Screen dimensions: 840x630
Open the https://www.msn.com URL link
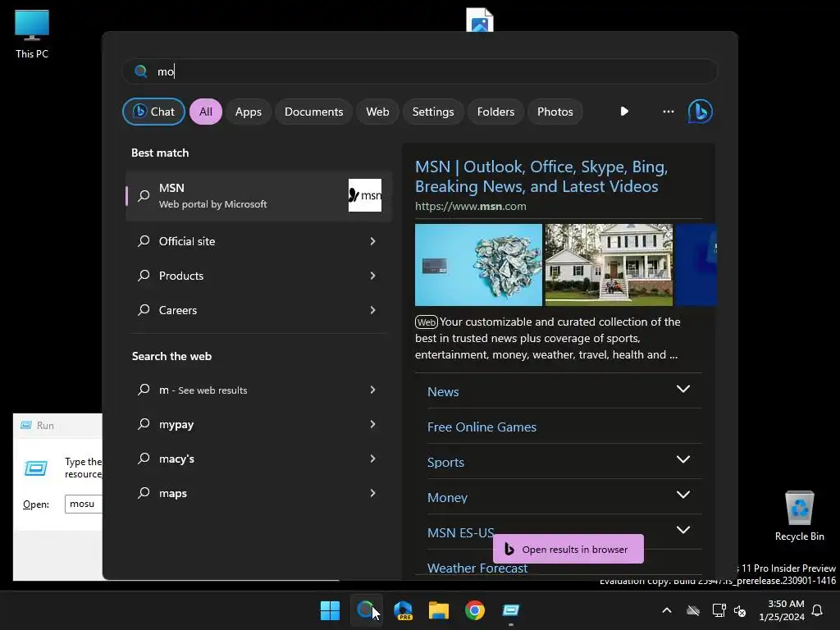pos(470,206)
